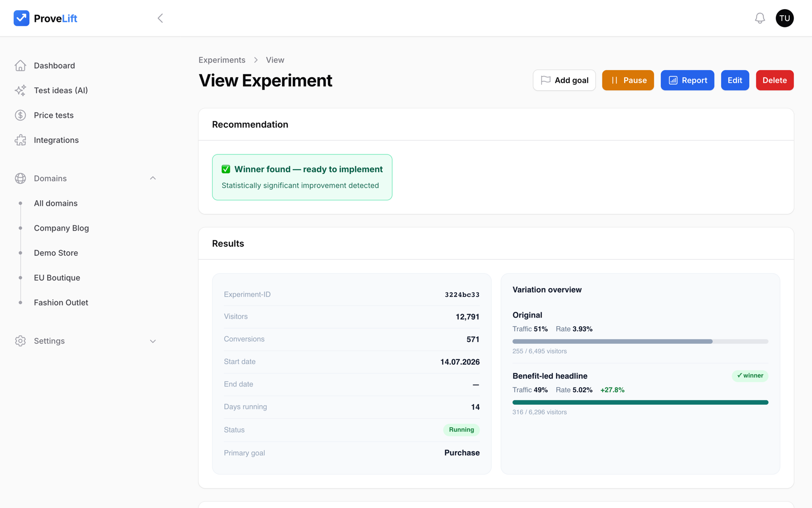Select Fashion Outlet domain

coord(61,303)
